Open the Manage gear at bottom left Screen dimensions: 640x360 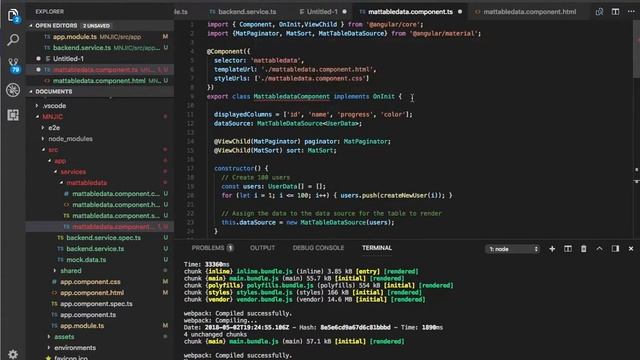coord(13,354)
